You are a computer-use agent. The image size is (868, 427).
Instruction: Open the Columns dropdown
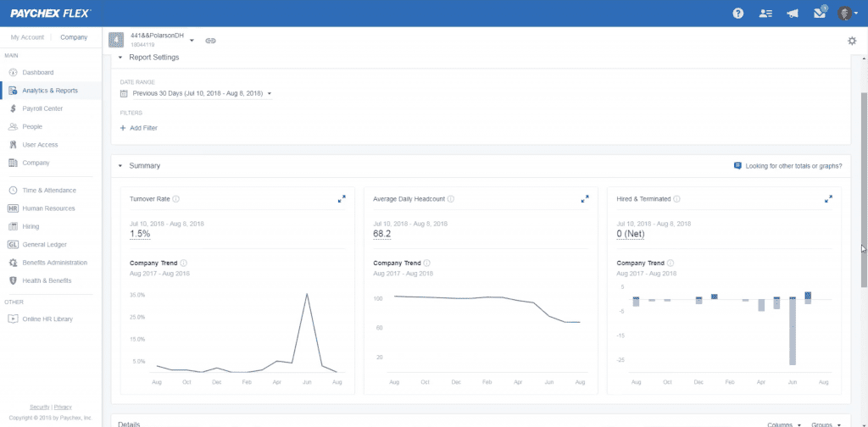click(784, 424)
